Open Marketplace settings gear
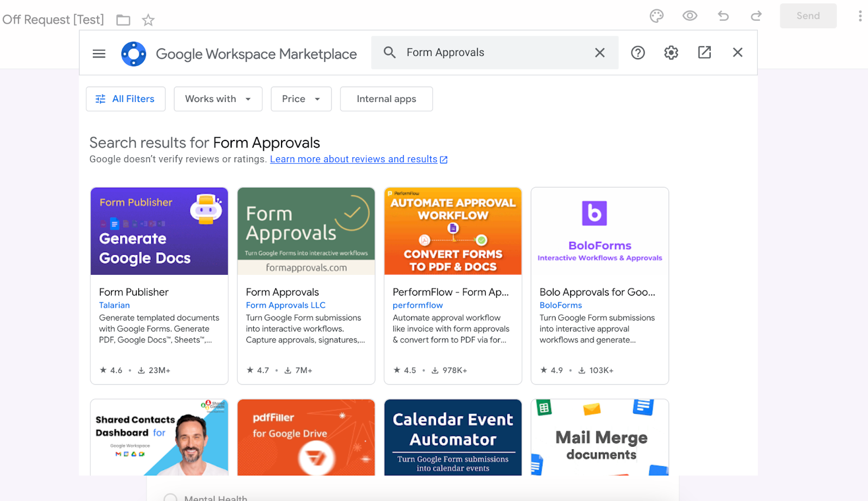Viewport: 868px width, 501px height. tap(671, 53)
